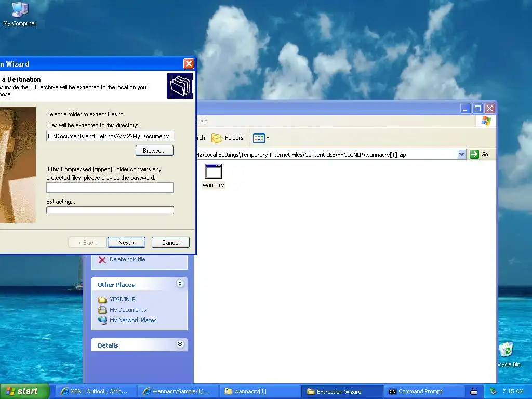Expand the Explorer address bar dropdown
This screenshot has height=399, width=532.
(x=461, y=154)
